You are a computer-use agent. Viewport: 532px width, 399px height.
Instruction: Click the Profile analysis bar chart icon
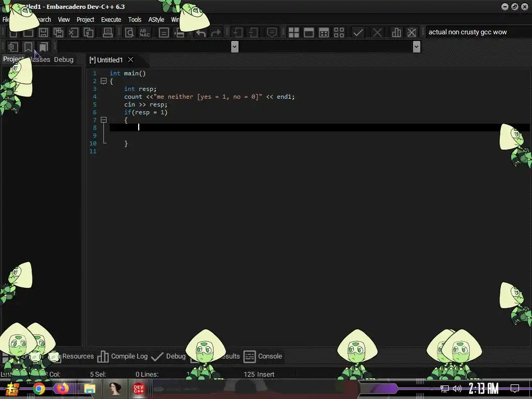pos(396,33)
